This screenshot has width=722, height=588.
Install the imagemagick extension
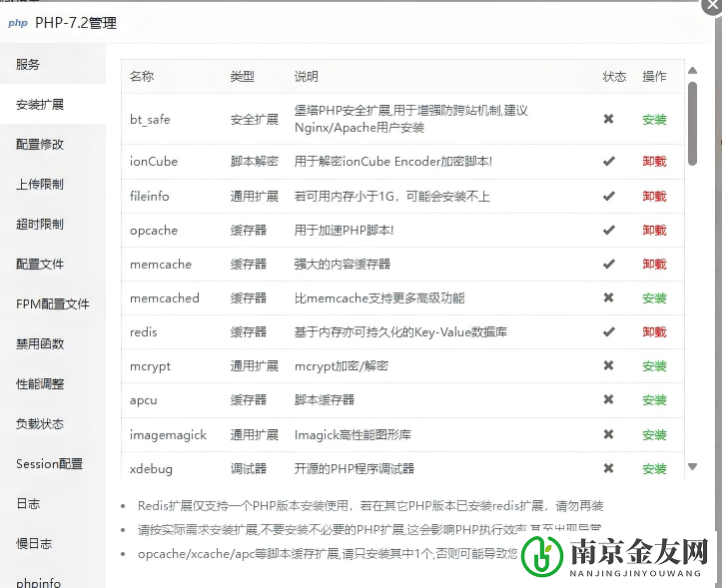pyautogui.click(x=654, y=435)
